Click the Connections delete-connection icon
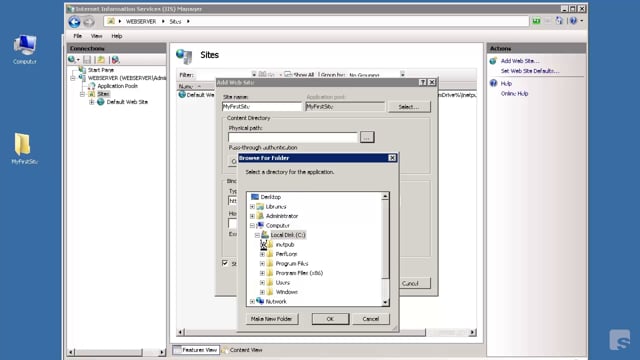 click(116, 60)
